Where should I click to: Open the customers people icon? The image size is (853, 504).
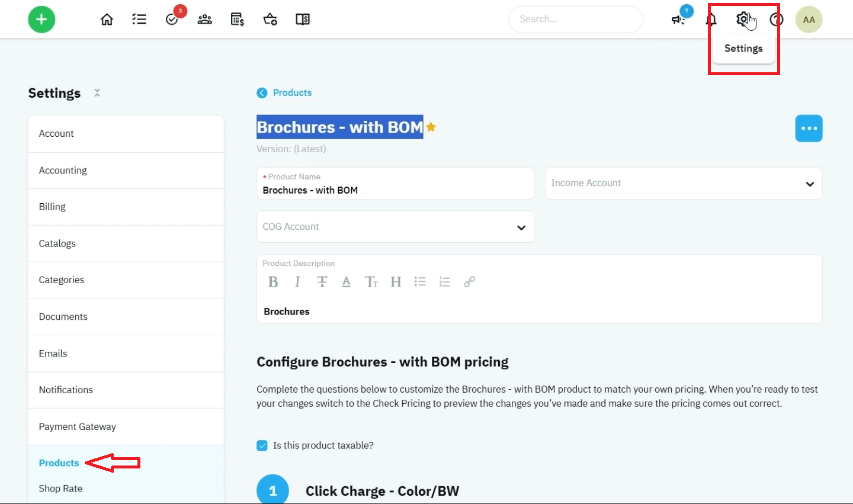tap(205, 20)
